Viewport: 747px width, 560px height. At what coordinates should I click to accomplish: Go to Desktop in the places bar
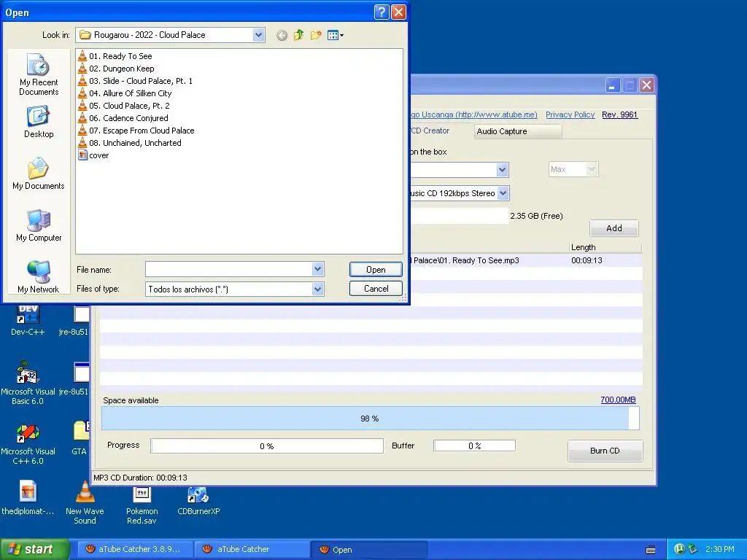[39, 122]
